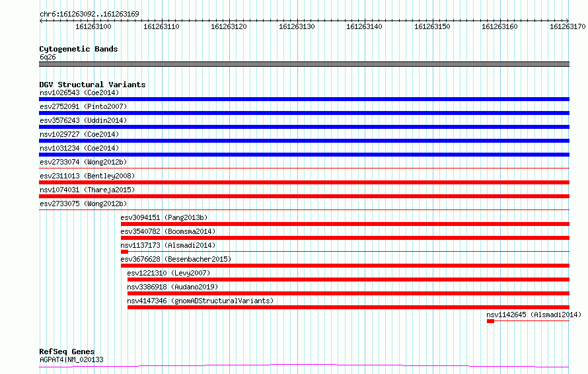Open esv1221310 (Levy2007) variant
The image size is (588, 374).
pos(168,273)
